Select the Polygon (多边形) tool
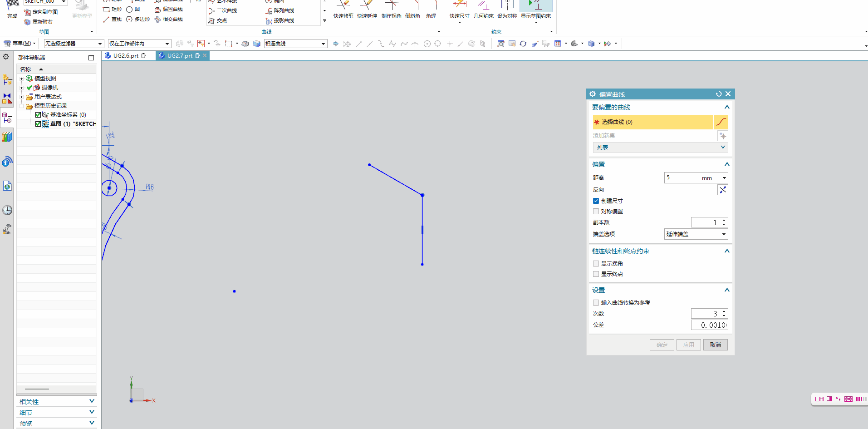Screen dimensions: 868x429 (138, 19)
